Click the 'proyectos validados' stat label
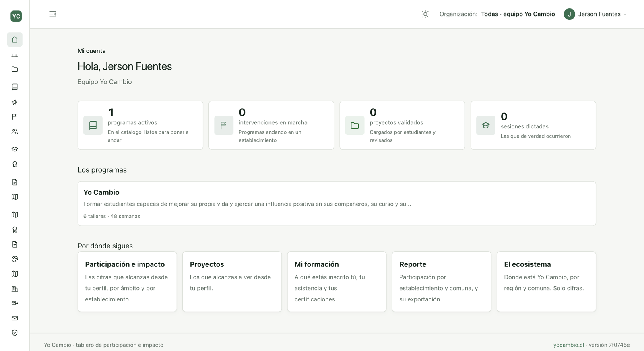Viewport: 644px width, 351px height. pos(396,122)
